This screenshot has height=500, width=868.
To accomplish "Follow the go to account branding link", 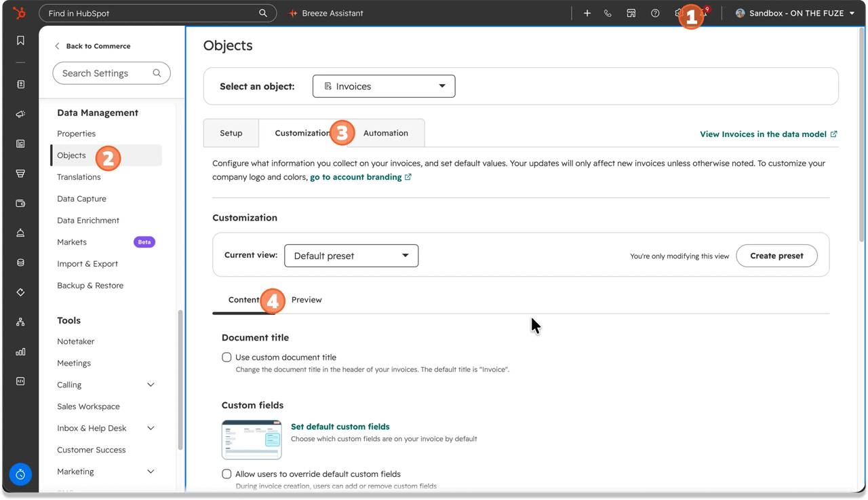I will coord(356,177).
